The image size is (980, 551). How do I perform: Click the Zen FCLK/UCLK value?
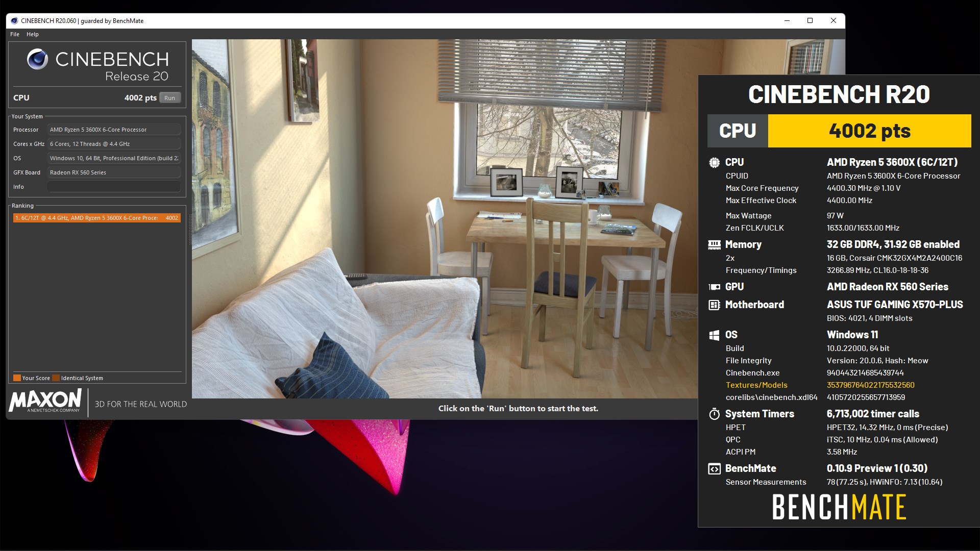863,228
